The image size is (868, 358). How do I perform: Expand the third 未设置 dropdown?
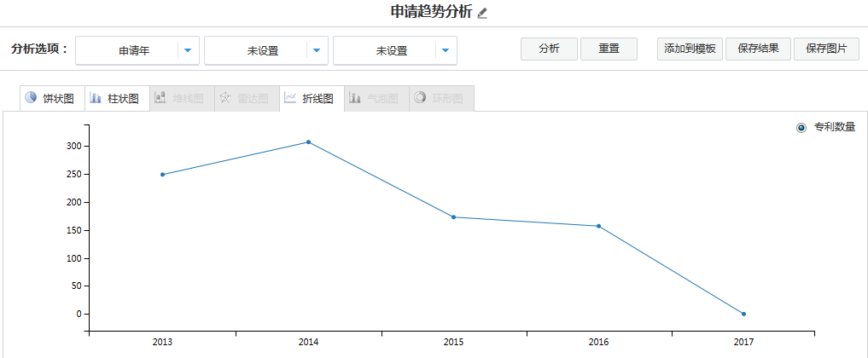click(x=445, y=50)
